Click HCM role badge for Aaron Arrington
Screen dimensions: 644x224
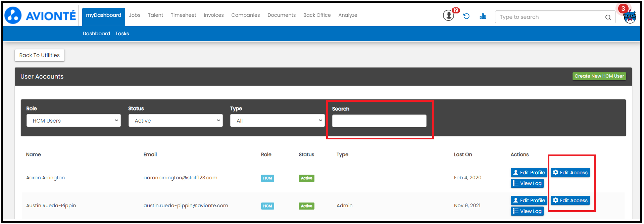point(267,178)
